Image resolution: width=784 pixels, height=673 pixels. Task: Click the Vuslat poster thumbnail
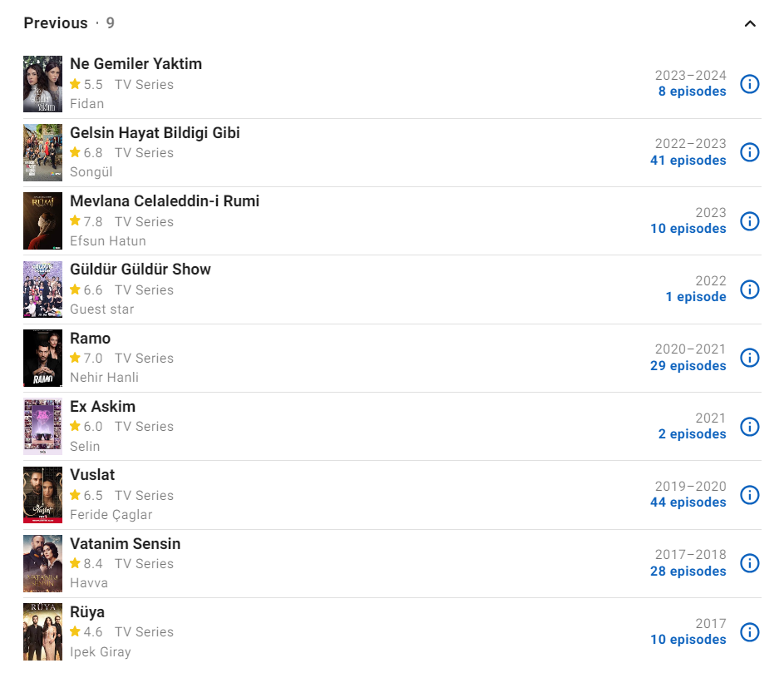[x=42, y=495]
